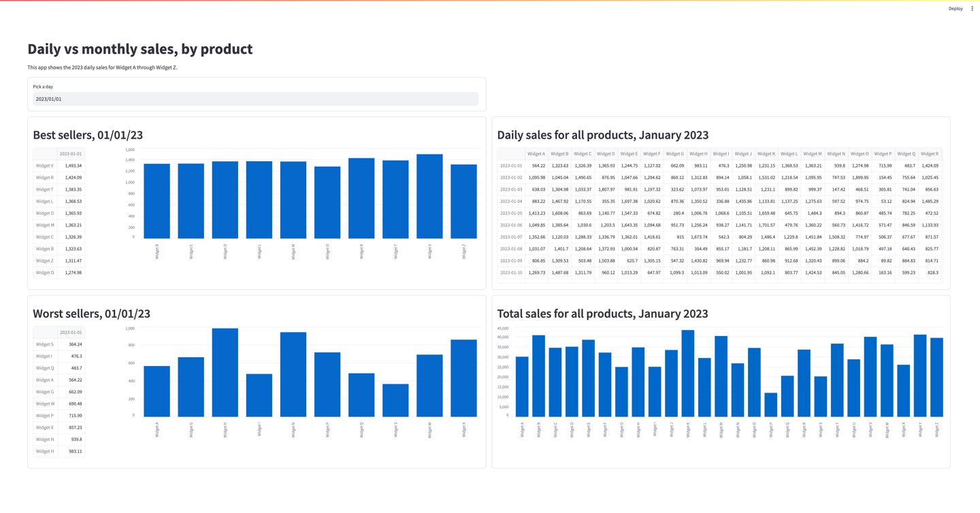Viewport: 980px width, 513px height.
Task: Click the 'Daily vs monthly sales' page title
Action: click(x=140, y=48)
